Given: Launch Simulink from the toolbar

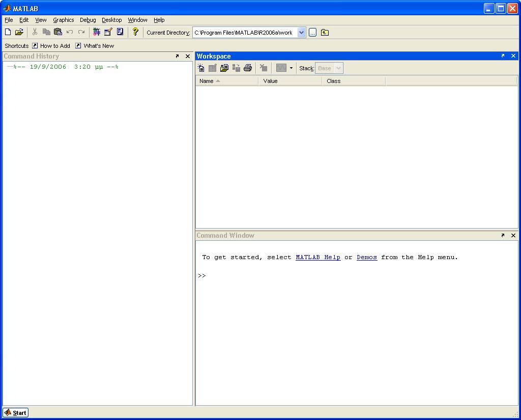Looking at the screenshot, I should [x=96, y=32].
